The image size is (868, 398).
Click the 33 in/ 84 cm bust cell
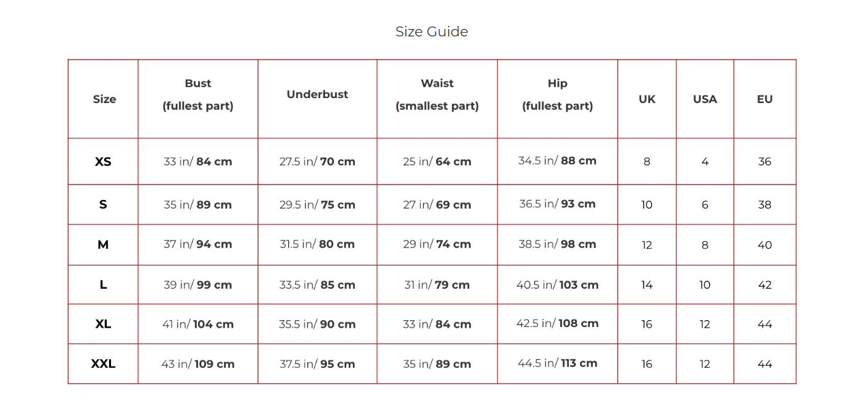coord(198,162)
